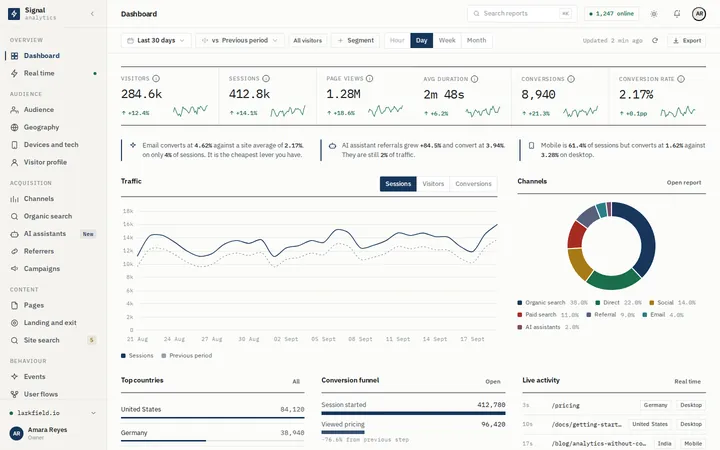Switch granularity to Week
Screen dimensions: 720x450
point(447,40)
